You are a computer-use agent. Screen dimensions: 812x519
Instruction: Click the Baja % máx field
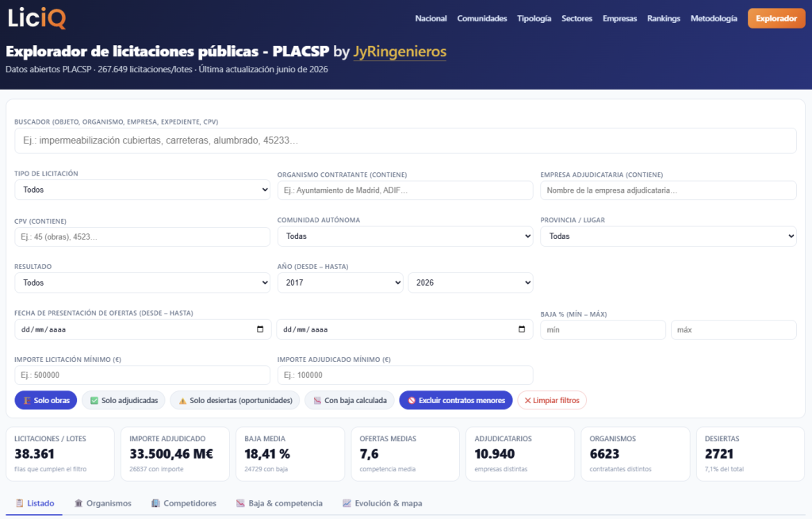click(733, 330)
